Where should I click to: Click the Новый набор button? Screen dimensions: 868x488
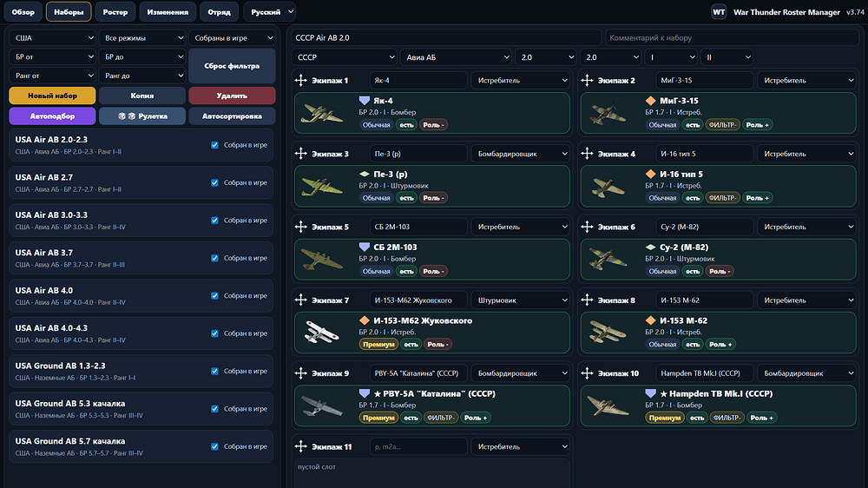click(53, 96)
